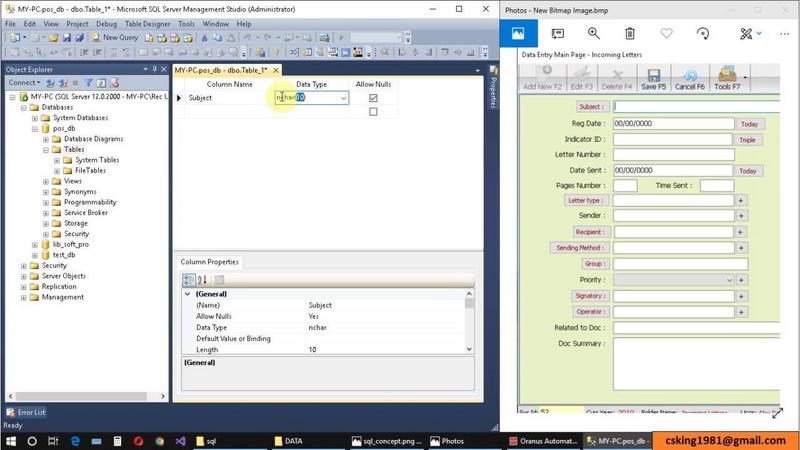Screen dimensions: 800x450
Task: Click the Save disk icon in SSMS toolbar
Action: click(x=67, y=38)
